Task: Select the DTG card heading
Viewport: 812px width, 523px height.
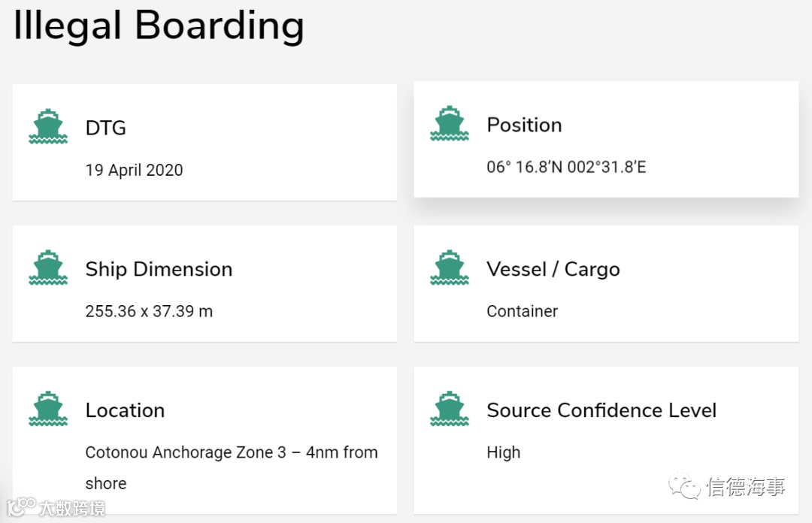Action: (x=106, y=128)
